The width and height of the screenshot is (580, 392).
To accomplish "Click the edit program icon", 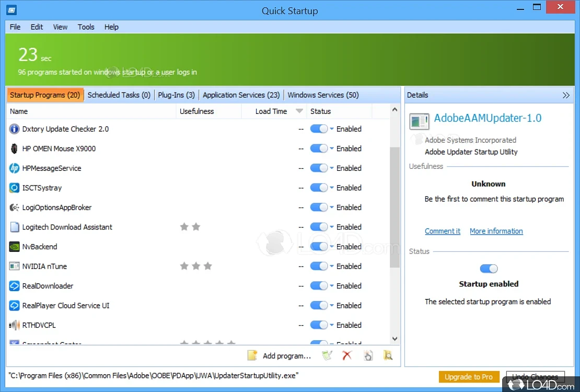I will click(x=327, y=355).
